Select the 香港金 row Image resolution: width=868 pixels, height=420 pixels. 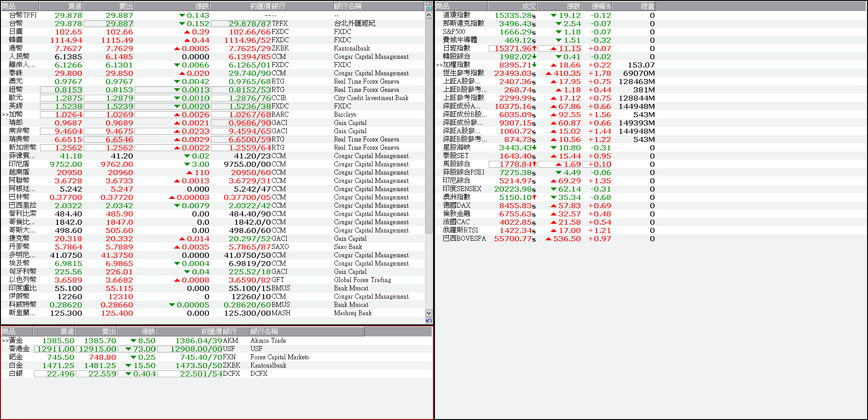tap(216, 349)
